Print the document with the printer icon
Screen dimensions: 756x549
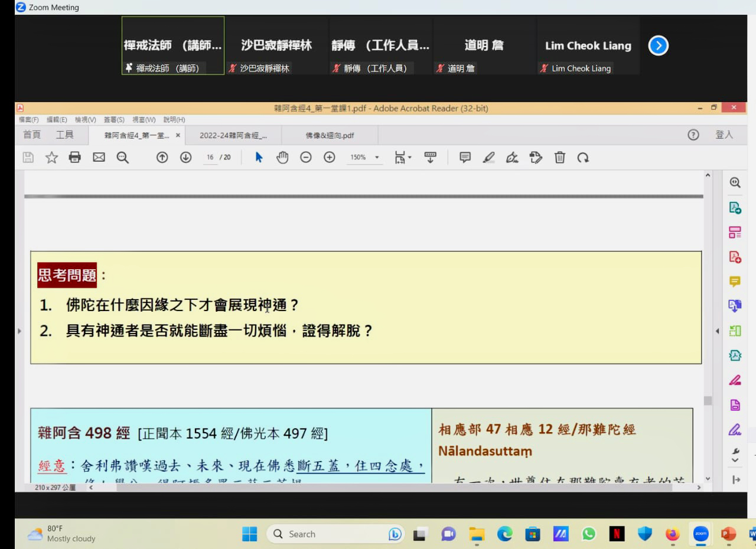click(75, 158)
